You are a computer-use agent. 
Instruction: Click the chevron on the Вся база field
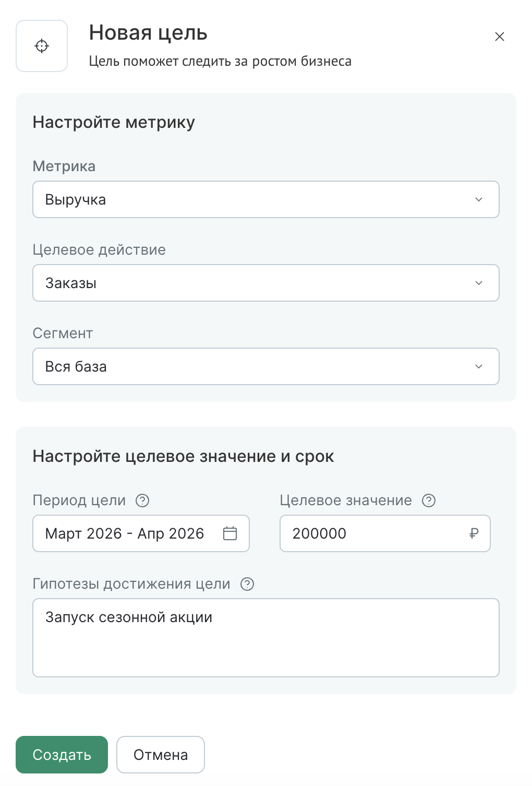478,366
